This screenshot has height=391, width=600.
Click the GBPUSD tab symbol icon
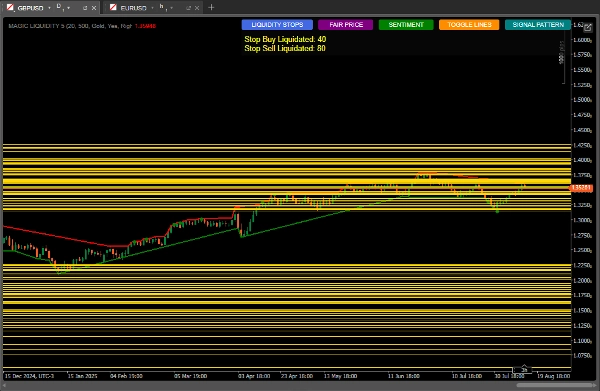coord(10,7)
